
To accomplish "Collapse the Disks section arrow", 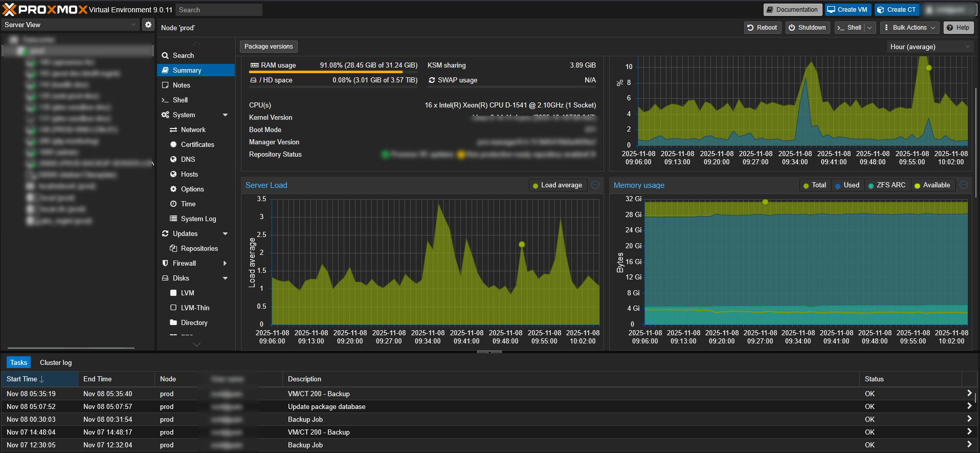I will (x=225, y=278).
